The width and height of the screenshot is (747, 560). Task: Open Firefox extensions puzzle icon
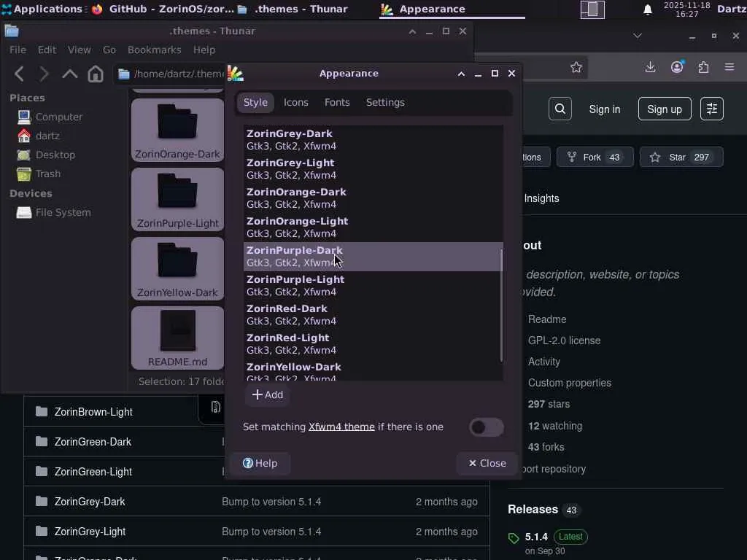[x=704, y=67]
